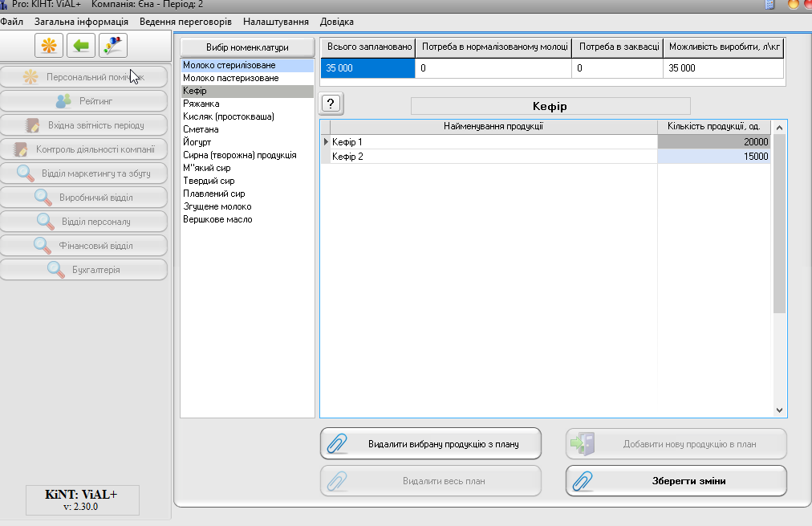The image size is (812, 526).
Task: Click the green back arrow toolbar icon
Action: (81, 46)
